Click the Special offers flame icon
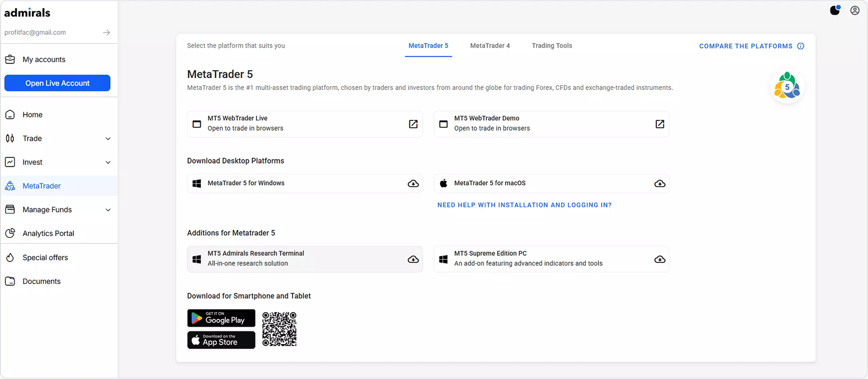Viewport: 868px width, 379px height. tap(10, 257)
